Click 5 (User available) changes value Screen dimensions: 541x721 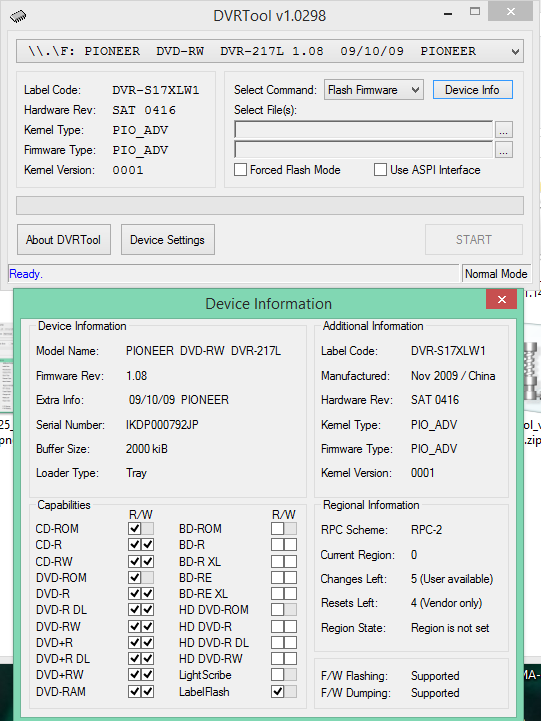452,579
